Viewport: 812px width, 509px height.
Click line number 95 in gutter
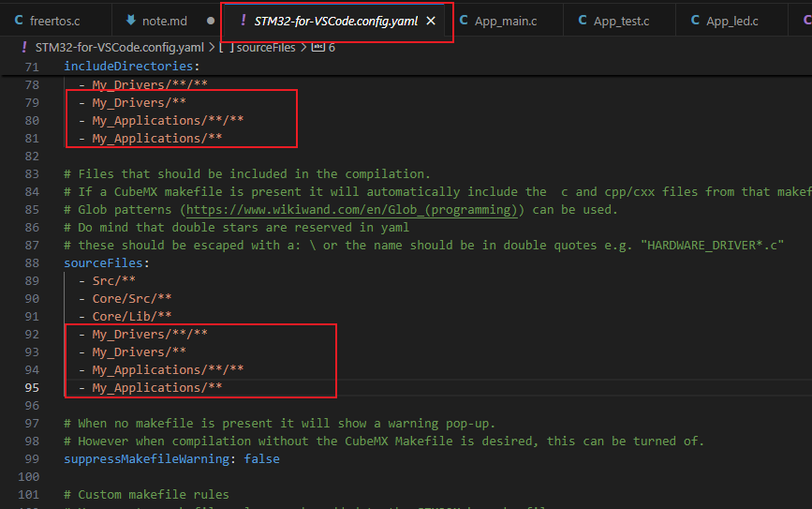pos(32,388)
